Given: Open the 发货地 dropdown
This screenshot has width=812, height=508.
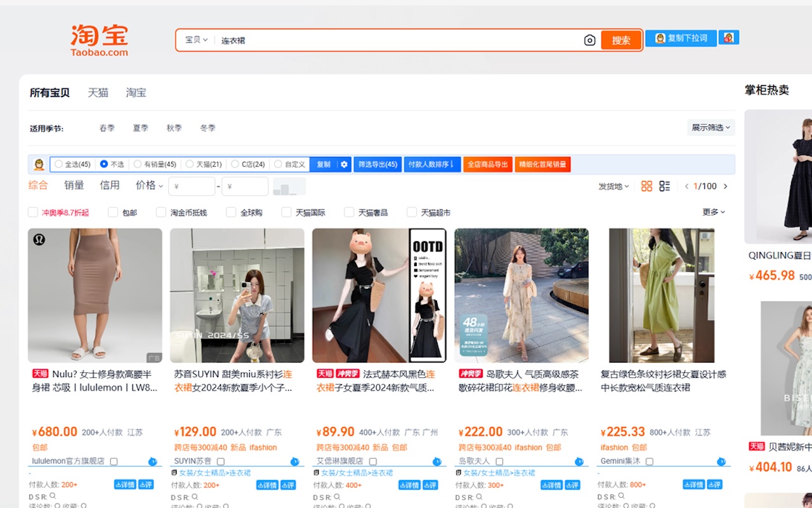Looking at the screenshot, I should coord(612,186).
